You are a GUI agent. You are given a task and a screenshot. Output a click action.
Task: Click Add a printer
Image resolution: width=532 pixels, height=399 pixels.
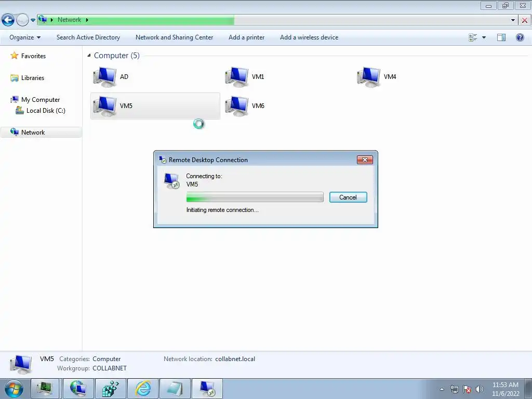(x=246, y=37)
